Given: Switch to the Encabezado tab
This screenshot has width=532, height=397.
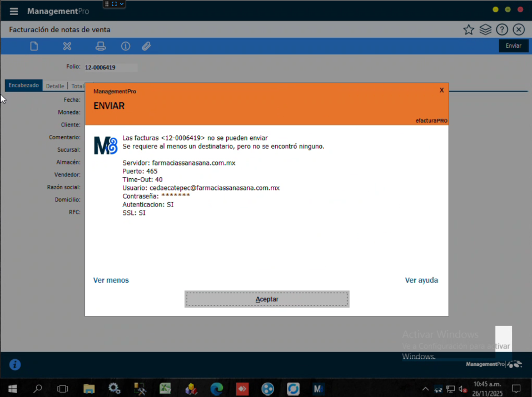Looking at the screenshot, I should coord(23,86).
